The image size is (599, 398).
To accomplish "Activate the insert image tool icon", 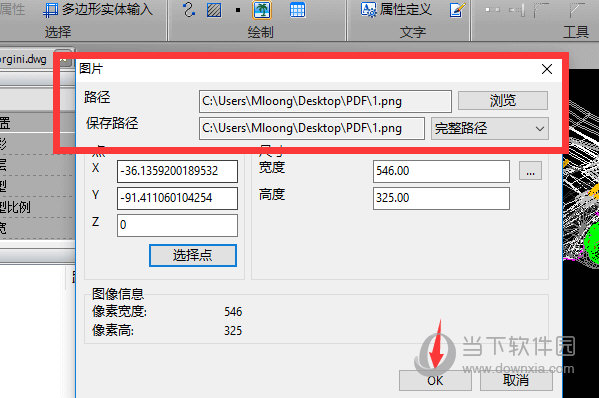I will (262, 10).
